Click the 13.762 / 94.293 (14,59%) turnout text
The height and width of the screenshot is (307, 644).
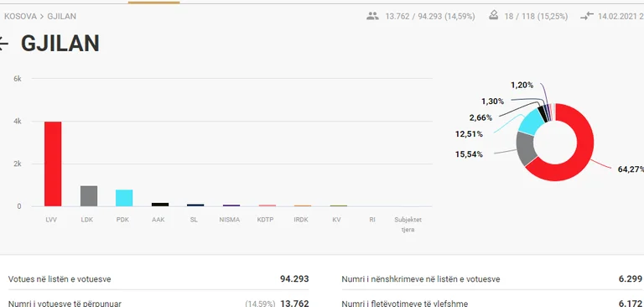(430, 17)
